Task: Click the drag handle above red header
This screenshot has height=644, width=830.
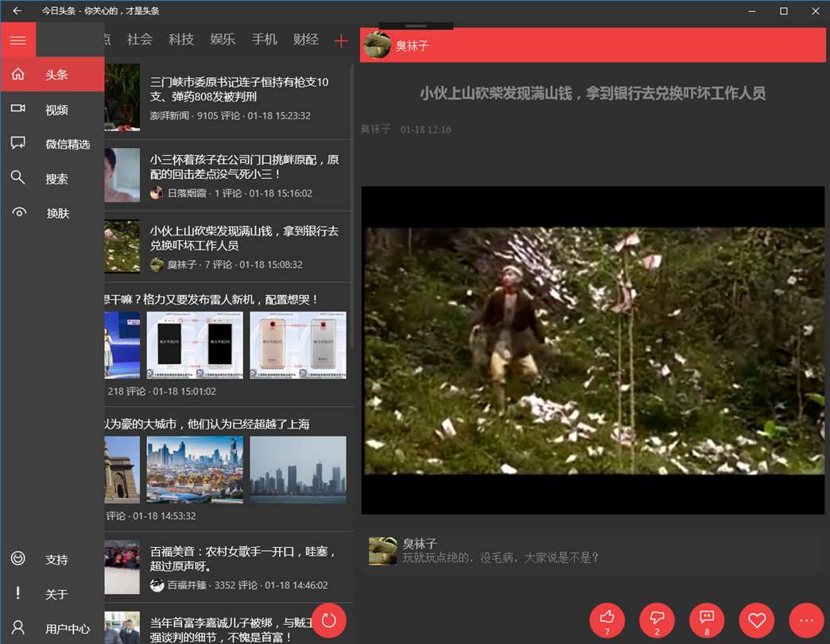Action: [x=416, y=25]
